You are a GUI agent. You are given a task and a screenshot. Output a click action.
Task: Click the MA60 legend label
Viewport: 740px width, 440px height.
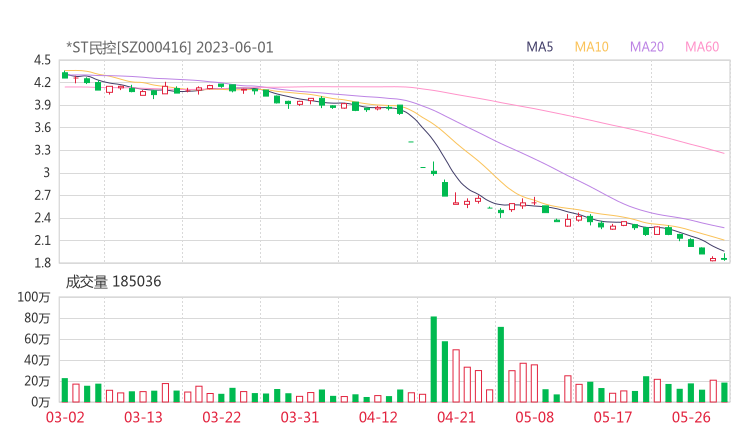(702, 47)
